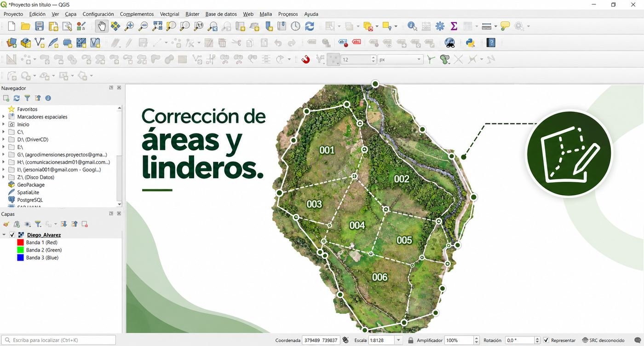This screenshot has height=346, width=644.
Task: Select GeoPackage entry in Navegador
Action: tap(31, 185)
